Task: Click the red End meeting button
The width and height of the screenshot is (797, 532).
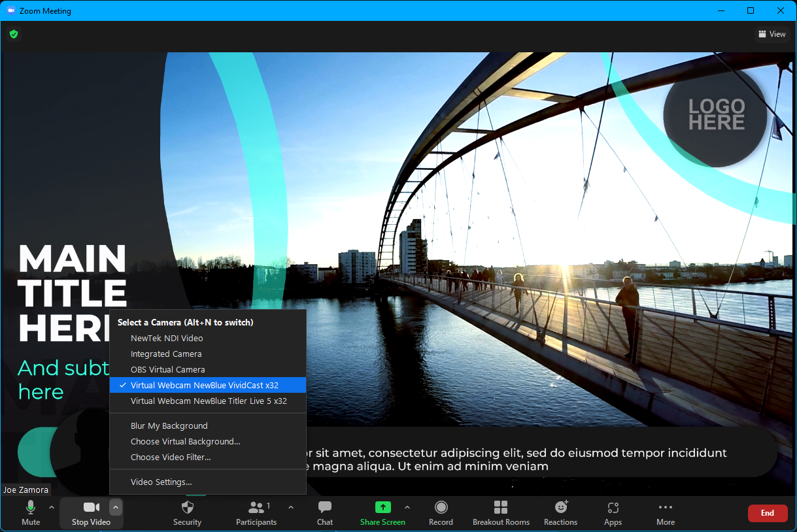Action: (768, 514)
